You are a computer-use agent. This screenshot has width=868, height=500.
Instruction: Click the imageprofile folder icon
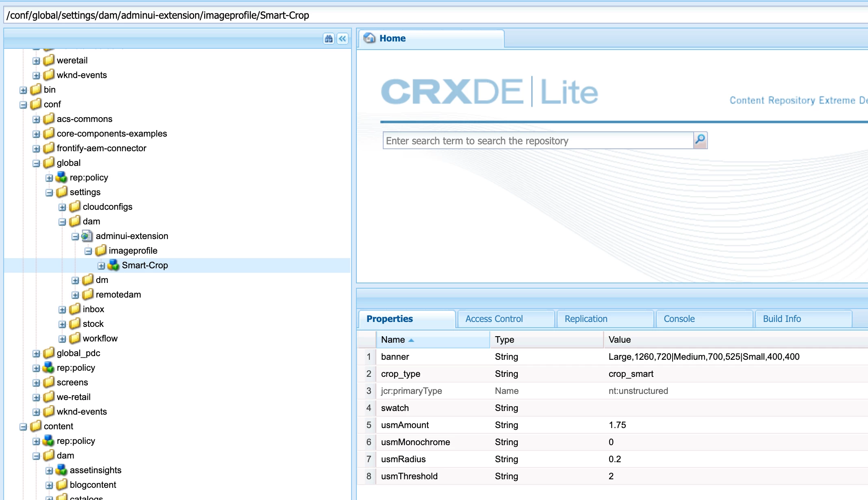click(100, 250)
